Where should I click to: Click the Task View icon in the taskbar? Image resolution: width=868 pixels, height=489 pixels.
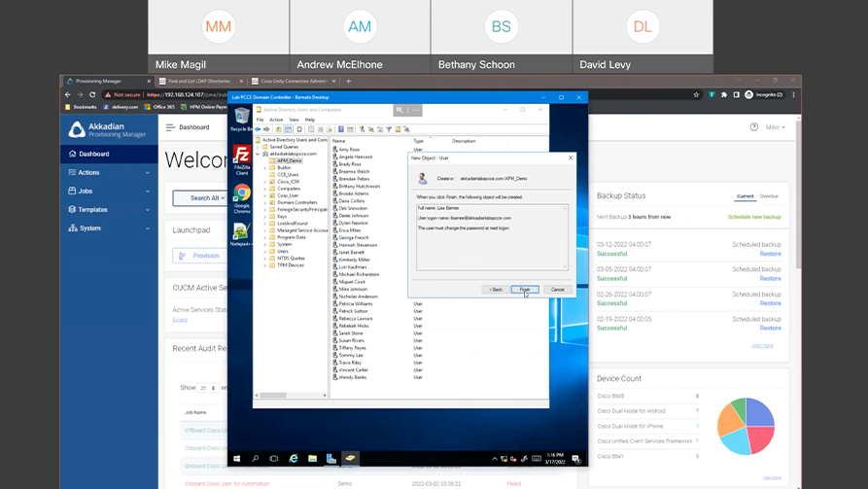[274, 459]
